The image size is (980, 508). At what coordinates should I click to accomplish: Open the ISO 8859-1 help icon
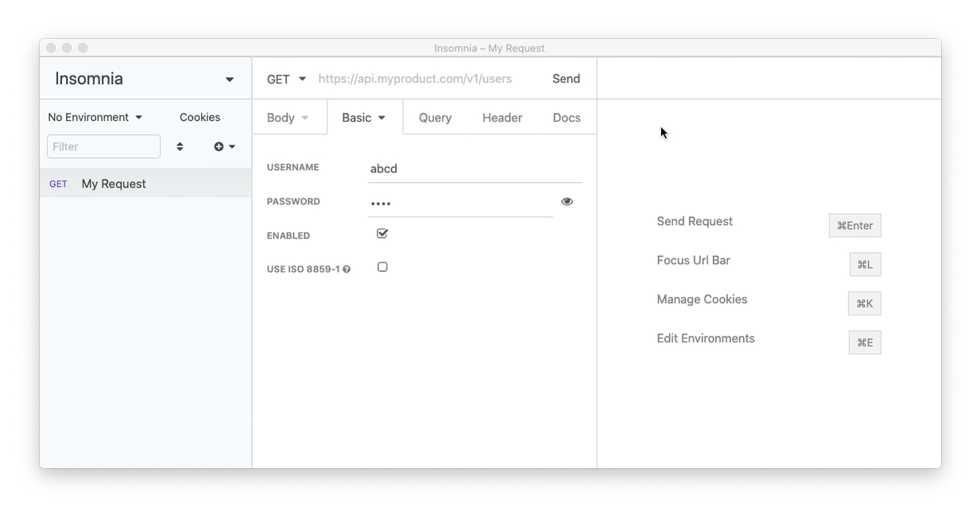click(347, 270)
